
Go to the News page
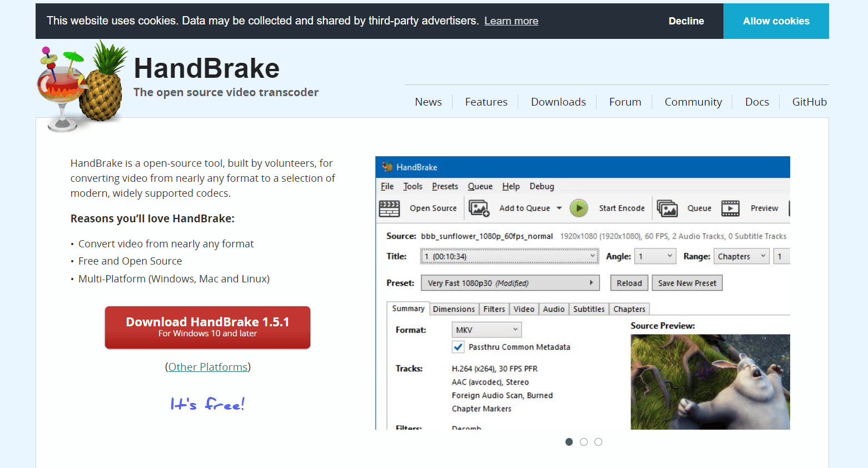tap(428, 102)
